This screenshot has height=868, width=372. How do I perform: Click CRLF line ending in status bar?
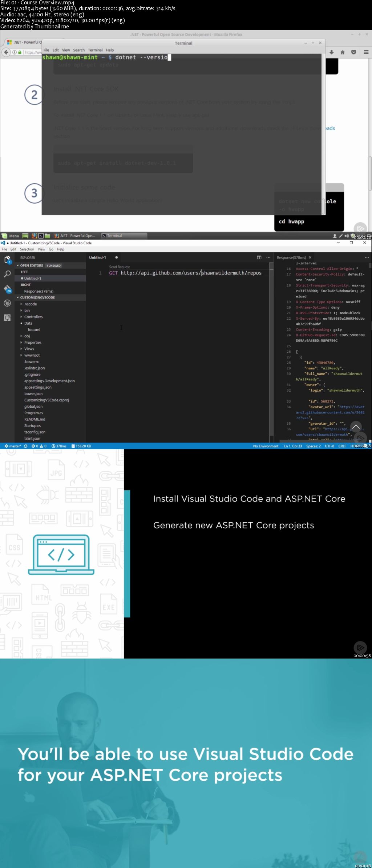342,446
